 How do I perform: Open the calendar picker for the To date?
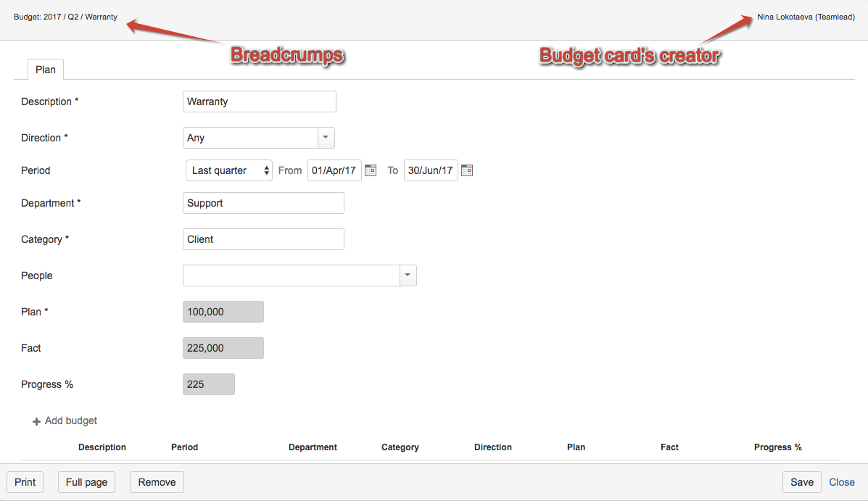(467, 170)
